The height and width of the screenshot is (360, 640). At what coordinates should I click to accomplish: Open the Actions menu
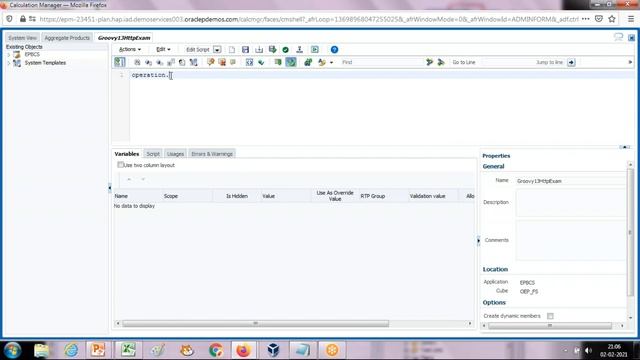click(130, 49)
